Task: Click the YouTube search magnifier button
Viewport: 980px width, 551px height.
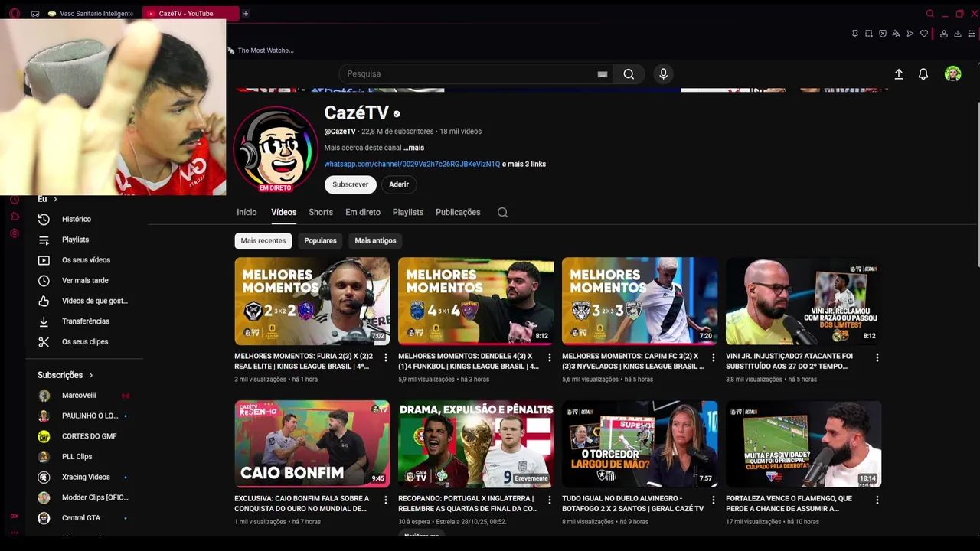Action: tap(629, 73)
